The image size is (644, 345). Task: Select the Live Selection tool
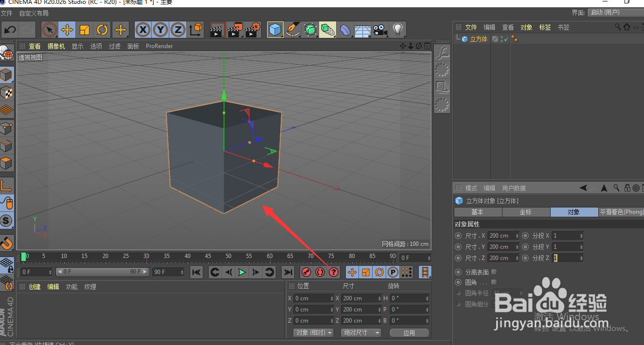click(50, 30)
